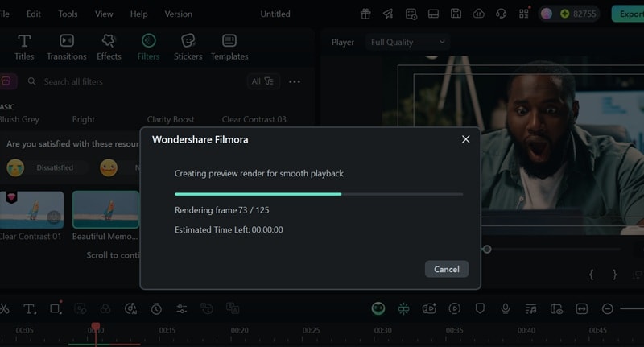Open the AI audio tool icon

(x=130, y=309)
